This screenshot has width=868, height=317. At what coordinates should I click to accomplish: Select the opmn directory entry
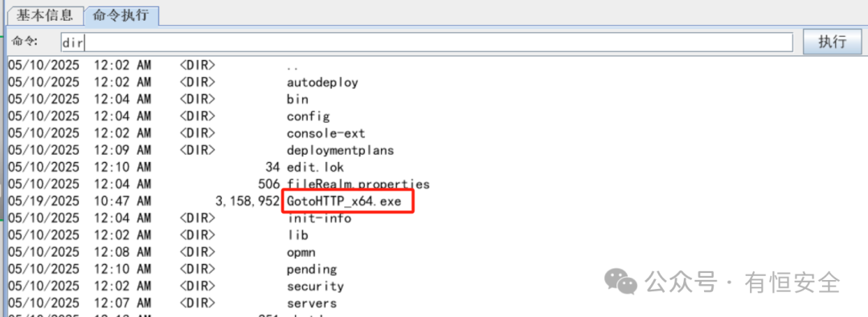pyautogui.click(x=301, y=253)
